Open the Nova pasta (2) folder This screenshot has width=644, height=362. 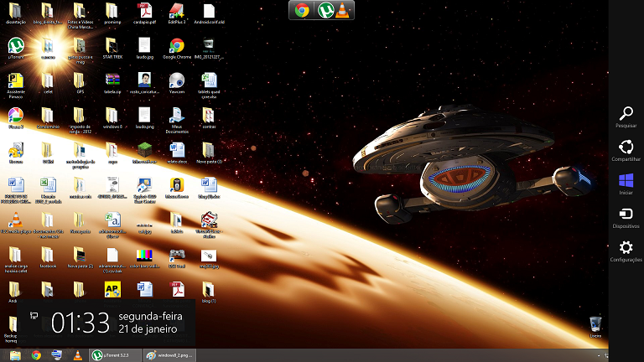tap(80, 258)
